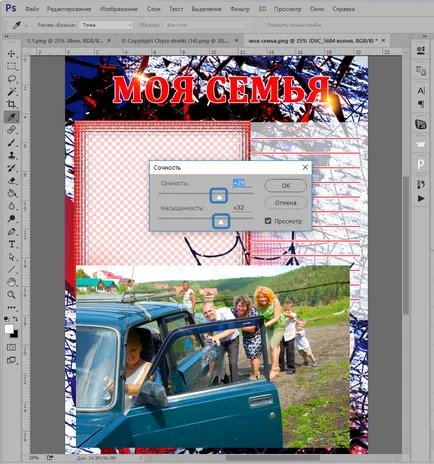Open the Окно menu
Viewport: 434px width, 464px height.
[x=317, y=9]
